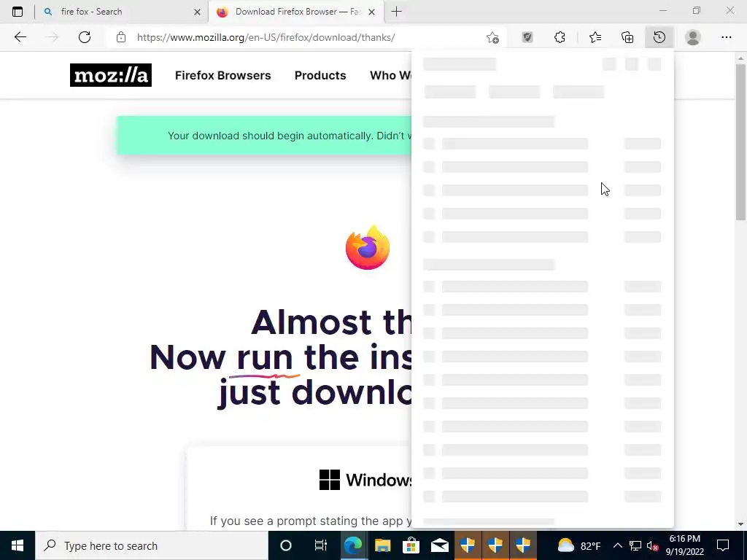Refresh the current page
747x560 pixels.
pyautogui.click(x=85, y=37)
